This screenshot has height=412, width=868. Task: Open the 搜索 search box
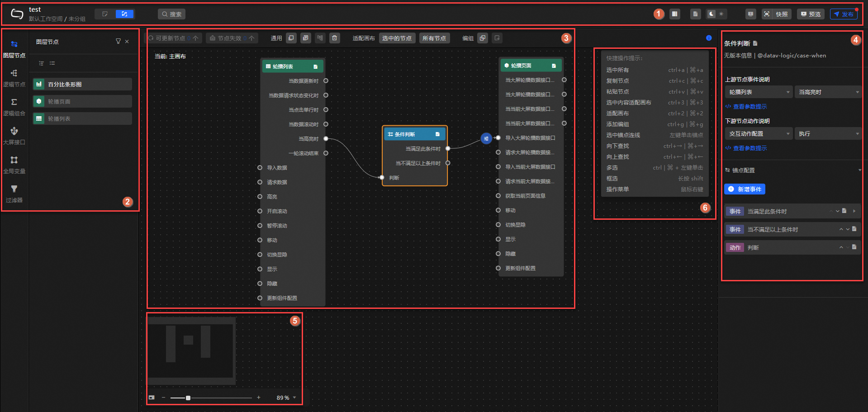click(x=171, y=14)
